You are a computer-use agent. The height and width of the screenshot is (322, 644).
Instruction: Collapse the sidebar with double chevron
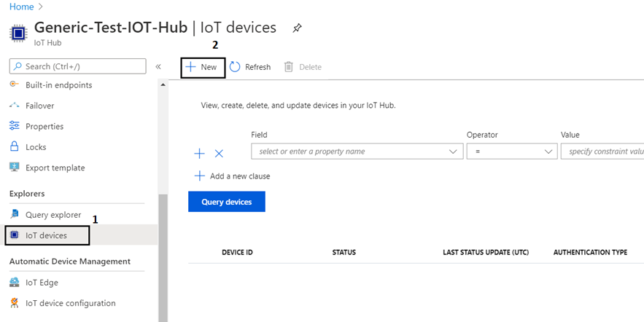pos(158,67)
